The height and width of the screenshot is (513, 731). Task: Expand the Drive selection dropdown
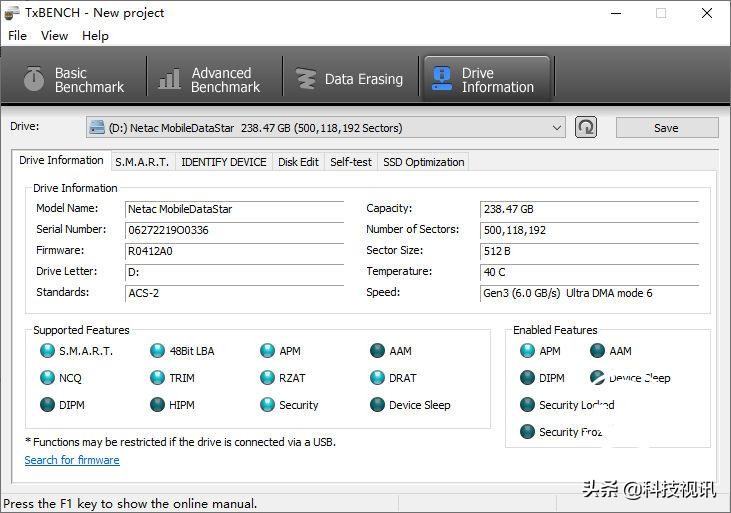click(557, 128)
